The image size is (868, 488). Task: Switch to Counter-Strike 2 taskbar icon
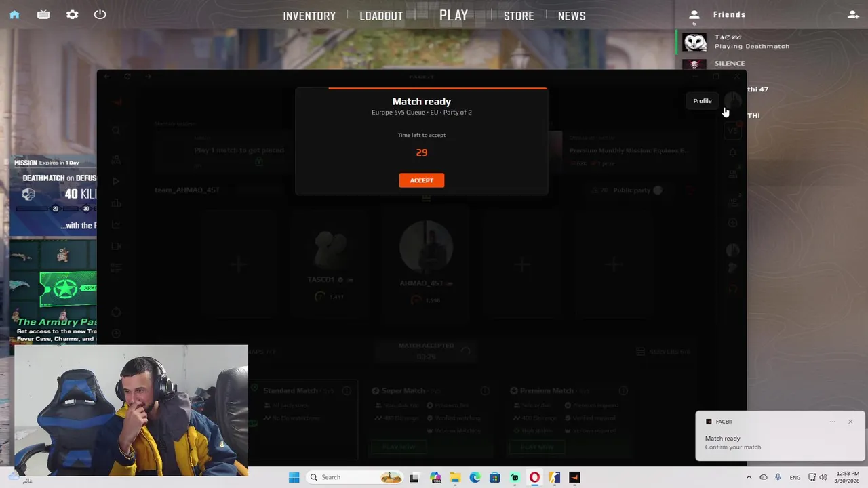coord(554,477)
